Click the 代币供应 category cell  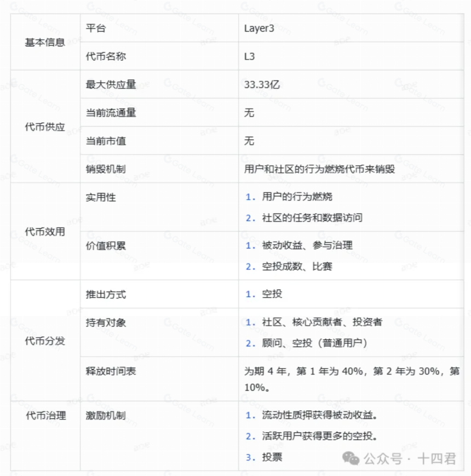click(x=45, y=127)
